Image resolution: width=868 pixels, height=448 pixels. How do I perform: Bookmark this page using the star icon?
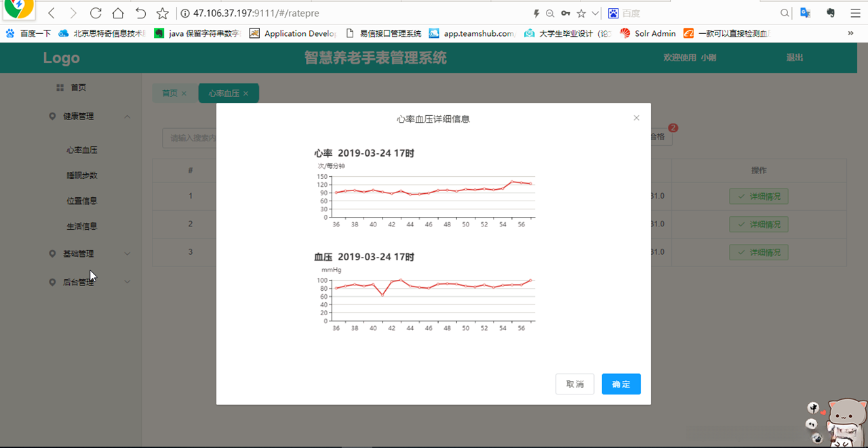pyautogui.click(x=162, y=12)
